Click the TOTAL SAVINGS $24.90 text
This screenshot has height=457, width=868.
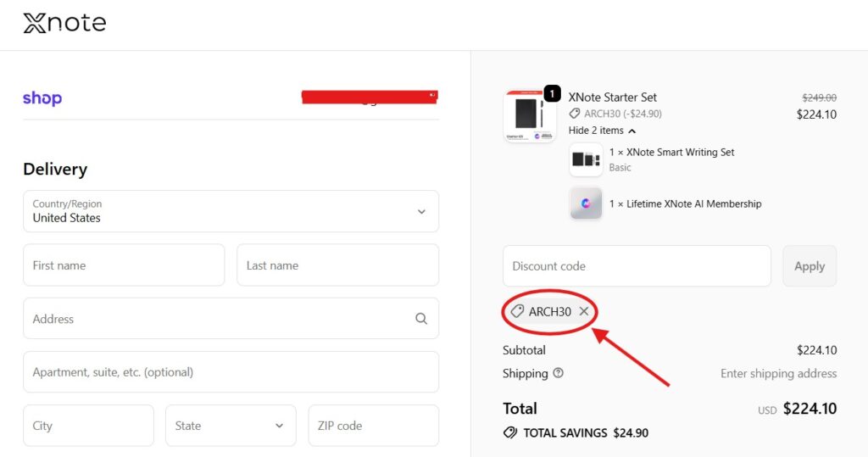(x=586, y=433)
